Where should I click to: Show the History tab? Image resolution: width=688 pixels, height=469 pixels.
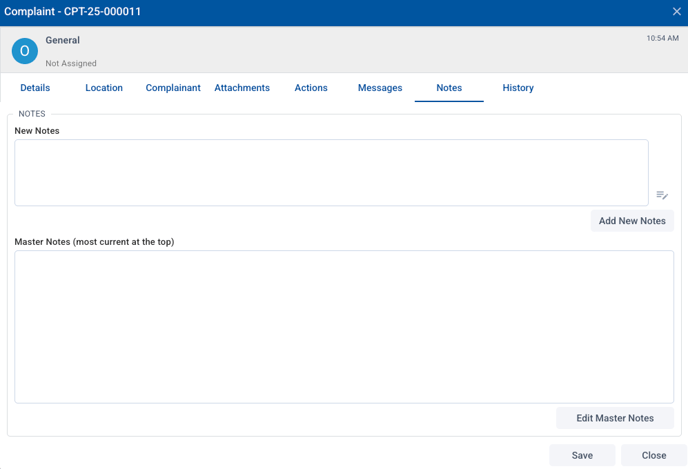[518, 88]
